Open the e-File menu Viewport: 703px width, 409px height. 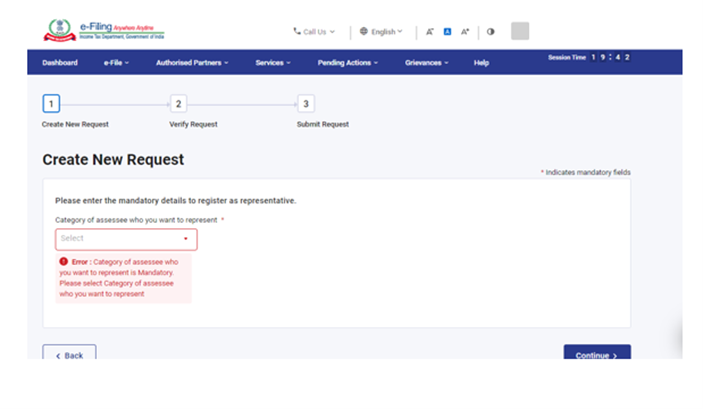tap(117, 63)
